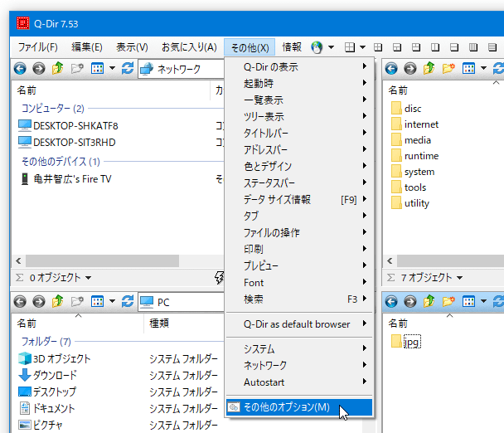Open the 表示(V) menu
Viewport: 504px width, 433px height.
pyautogui.click(x=132, y=47)
